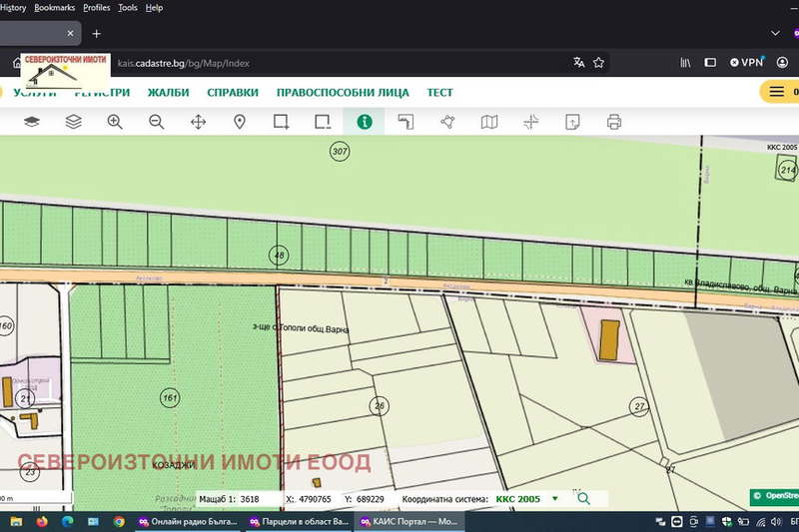Choose the rectangle remove-selection tool
This screenshot has height=532, width=799.
[323, 122]
